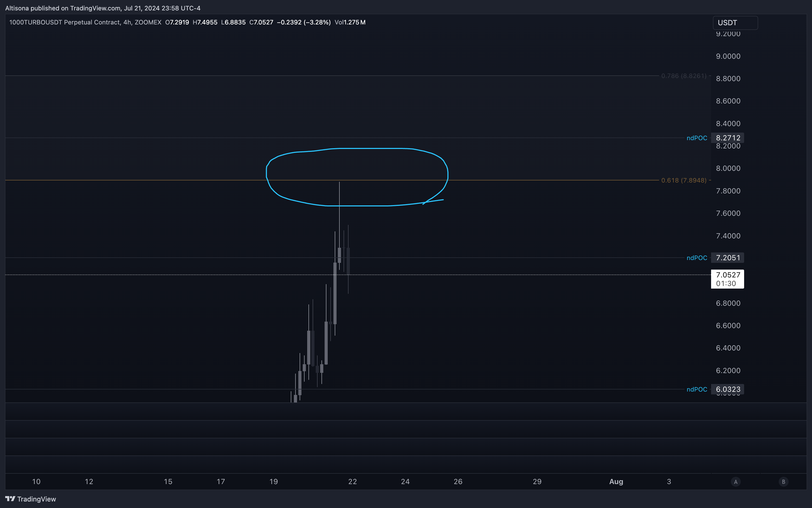Click the 26 date label on time axis
The height and width of the screenshot is (508, 812).
458,482
